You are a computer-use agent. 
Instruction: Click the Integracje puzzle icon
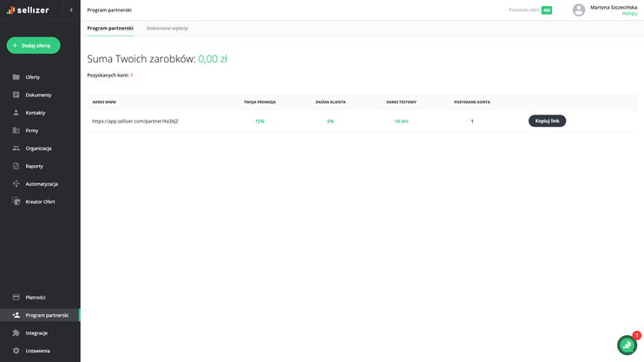coord(16,332)
